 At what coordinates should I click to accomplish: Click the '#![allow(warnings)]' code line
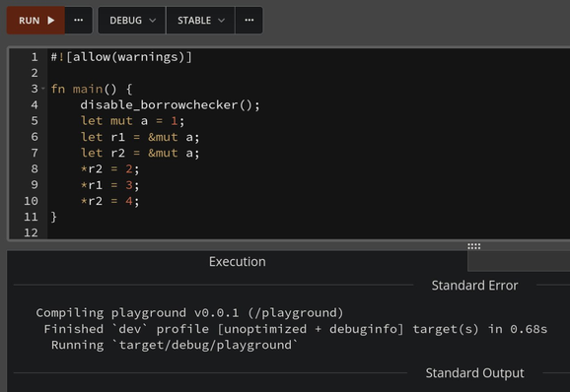(121, 57)
